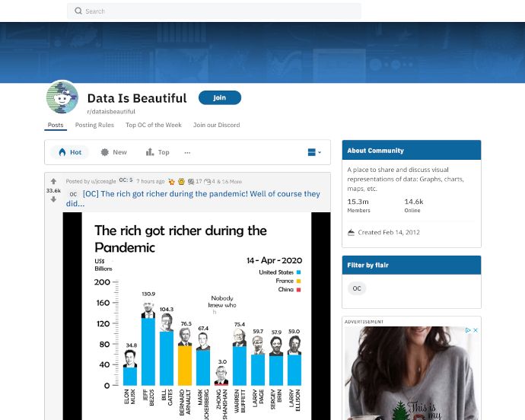Open the post titled 'The rich got richer'
This screenshot has height=420, width=525.
tap(192, 199)
